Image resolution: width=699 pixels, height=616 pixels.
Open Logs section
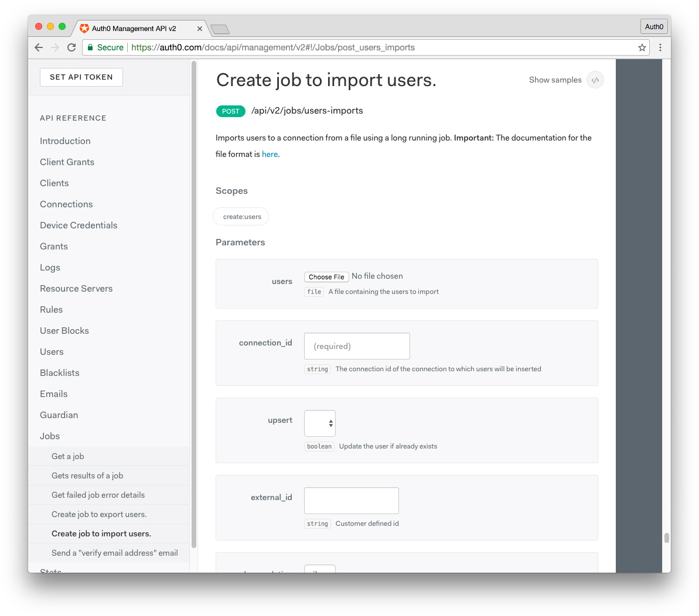(x=50, y=268)
